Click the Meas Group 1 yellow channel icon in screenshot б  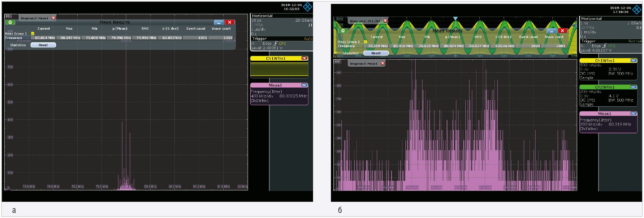pos(365,42)
